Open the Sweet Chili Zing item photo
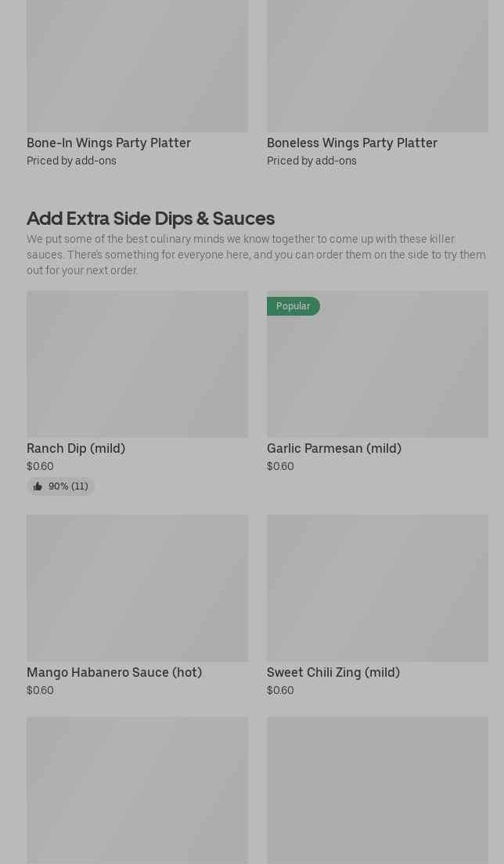 pos(377,587)
